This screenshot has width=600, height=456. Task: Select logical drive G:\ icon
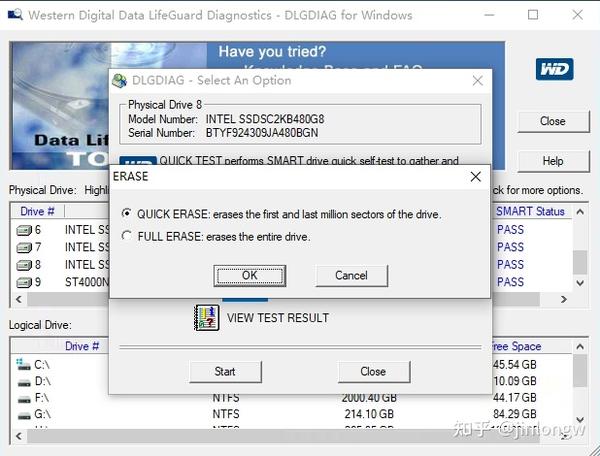[x=24, y=416]
